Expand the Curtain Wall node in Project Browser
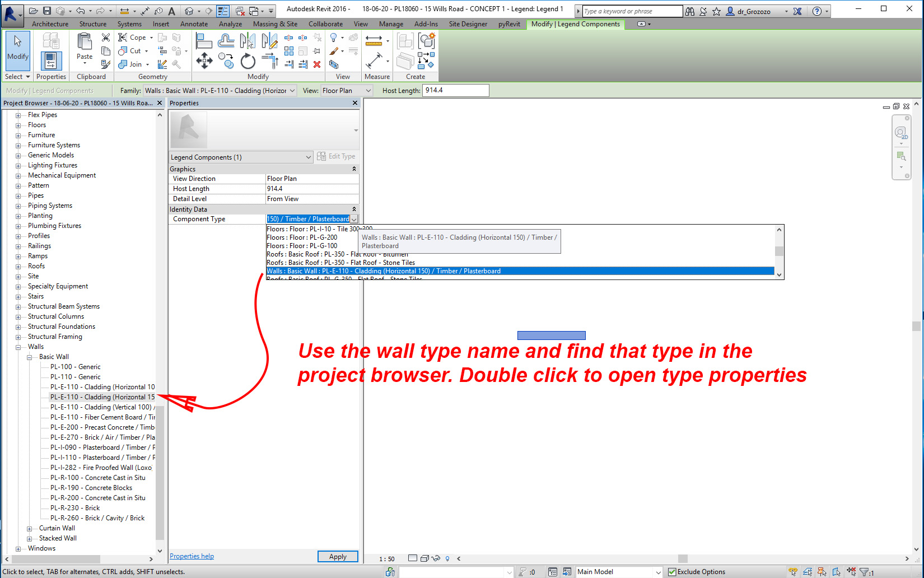Screen dimensions: 924x578 (x=29, y=528)
